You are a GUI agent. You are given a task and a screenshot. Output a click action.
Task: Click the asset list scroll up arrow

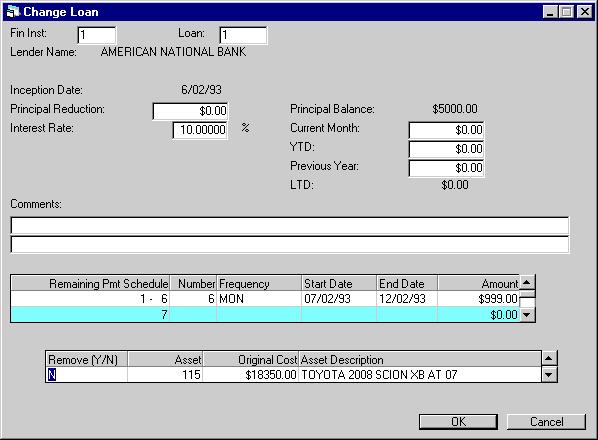(x=548, y=358)
